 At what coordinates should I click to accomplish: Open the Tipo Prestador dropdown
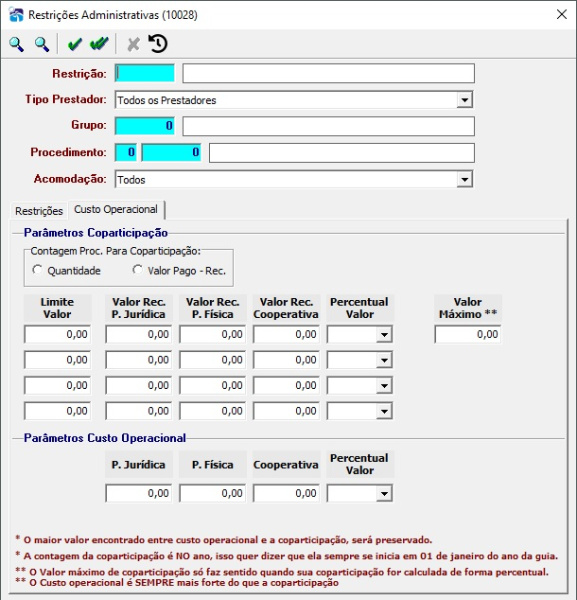pyautogui.click(x=465, y=100)
